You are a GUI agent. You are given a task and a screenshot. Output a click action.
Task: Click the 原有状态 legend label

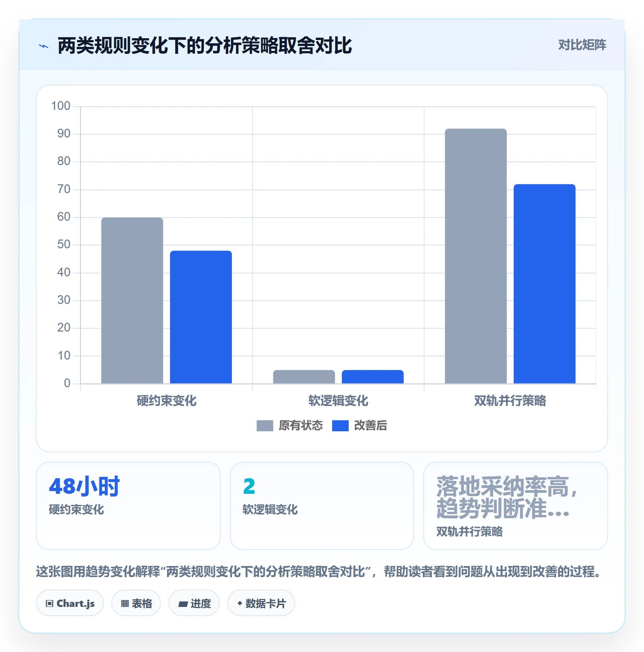(301, 426)
